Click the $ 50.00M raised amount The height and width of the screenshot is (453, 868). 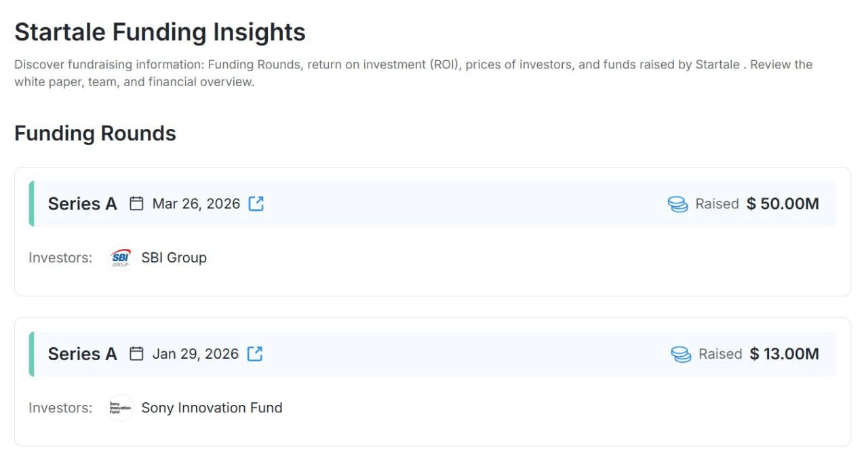point(783,203)
